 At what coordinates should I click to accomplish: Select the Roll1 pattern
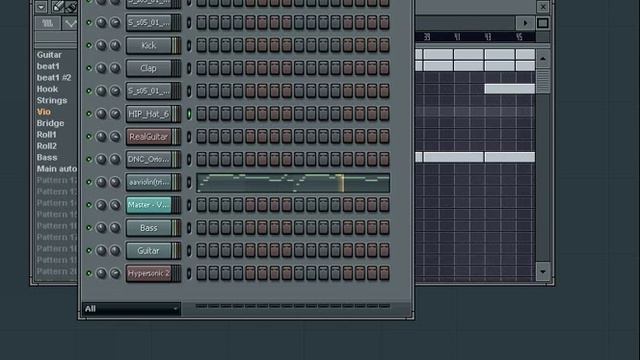click(x=47, y=135)
